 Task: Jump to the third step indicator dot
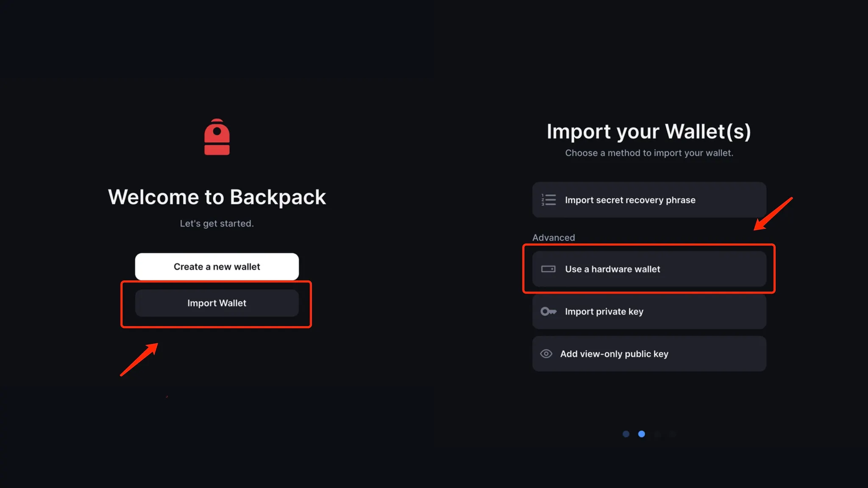[x=657, y=434]
